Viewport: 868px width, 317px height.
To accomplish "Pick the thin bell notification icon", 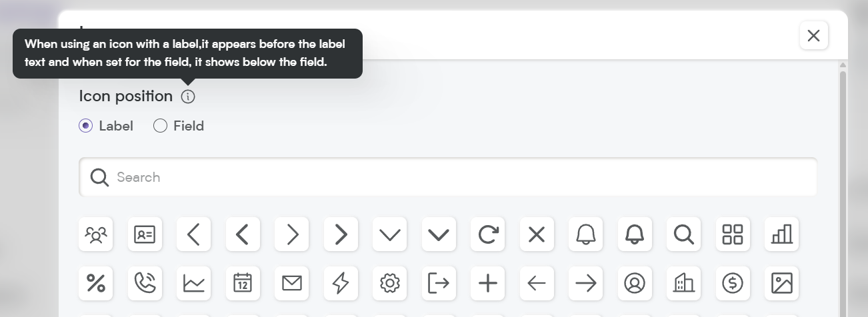I will tap(586, 234).
